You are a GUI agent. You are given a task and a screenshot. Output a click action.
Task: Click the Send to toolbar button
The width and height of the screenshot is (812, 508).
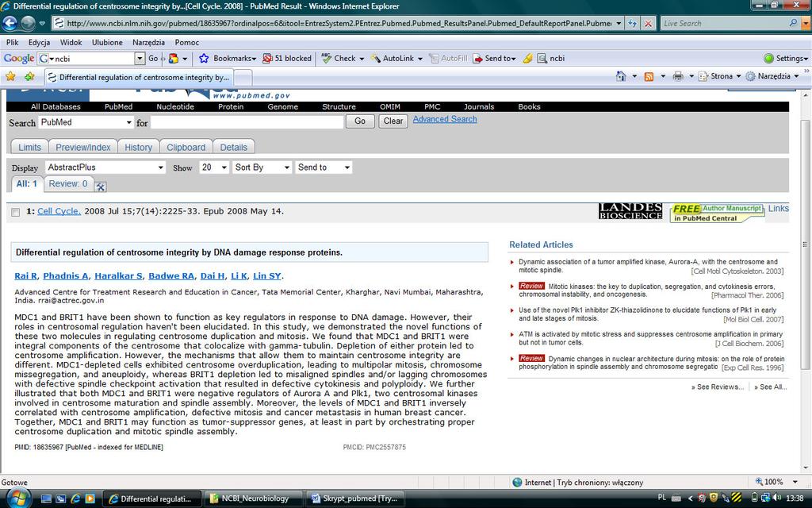pos(495,59)
